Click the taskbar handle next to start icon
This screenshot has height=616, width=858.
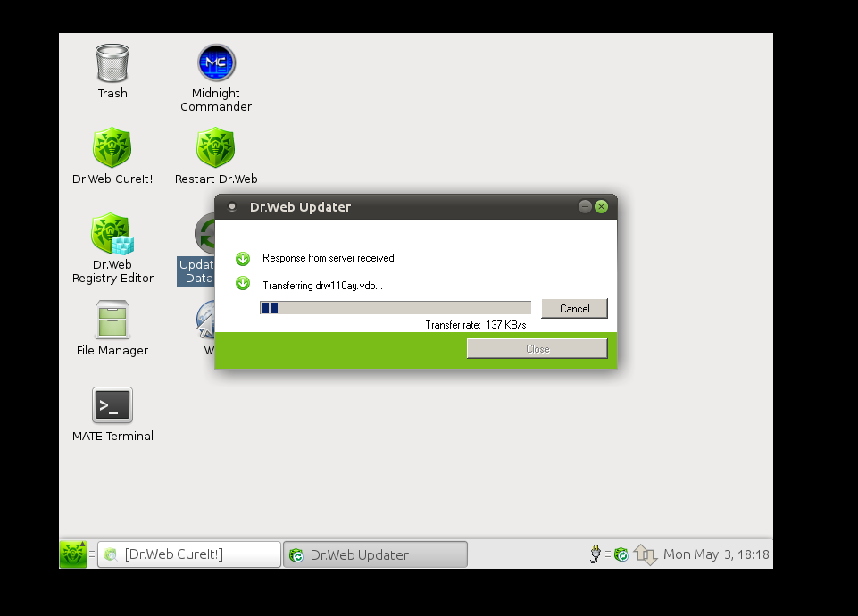(x=92, y=554)
